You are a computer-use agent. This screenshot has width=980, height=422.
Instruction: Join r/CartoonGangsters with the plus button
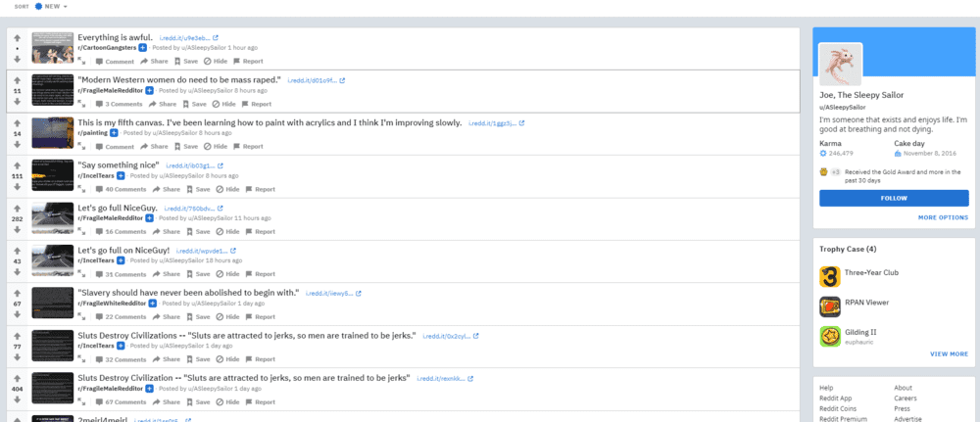[142, 48]
